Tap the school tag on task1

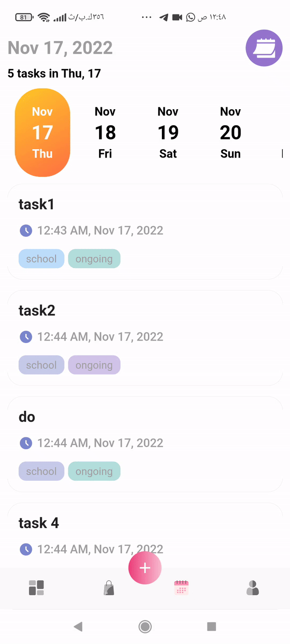[x=42, y=259]
